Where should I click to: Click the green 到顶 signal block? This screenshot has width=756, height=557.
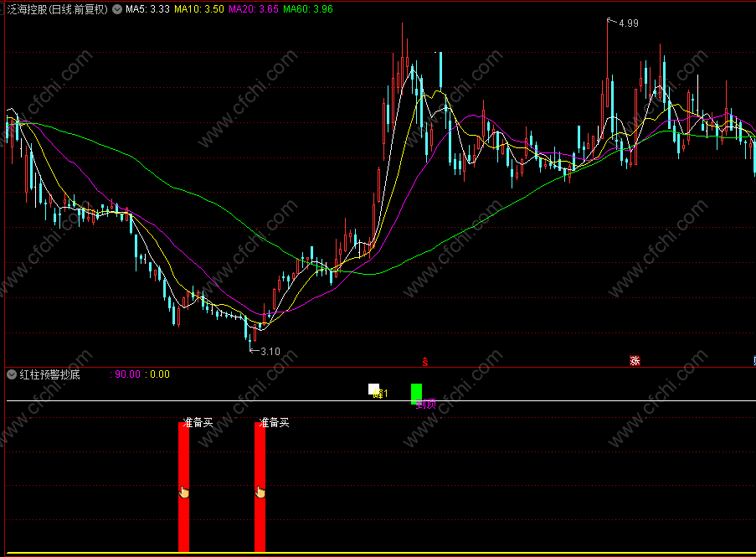coord(416,394)
